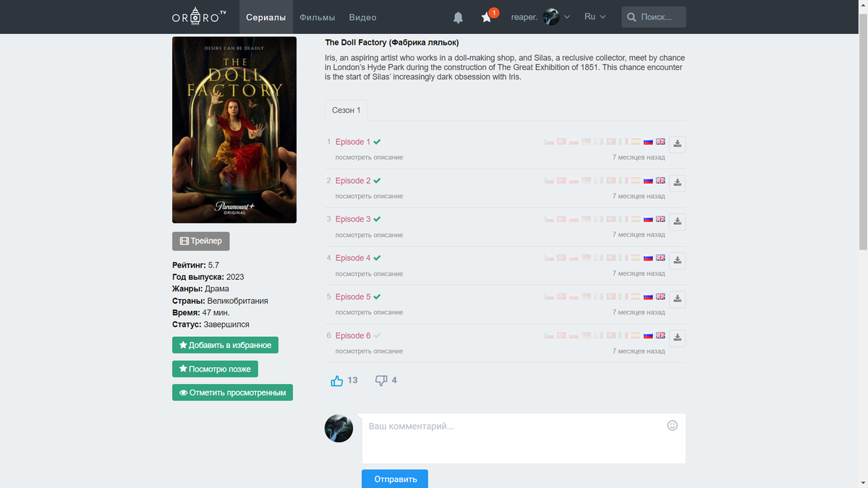Click the Spanish flag on Episode 1 row
This screenshot has width=868, height=488.
pos(636,142)
